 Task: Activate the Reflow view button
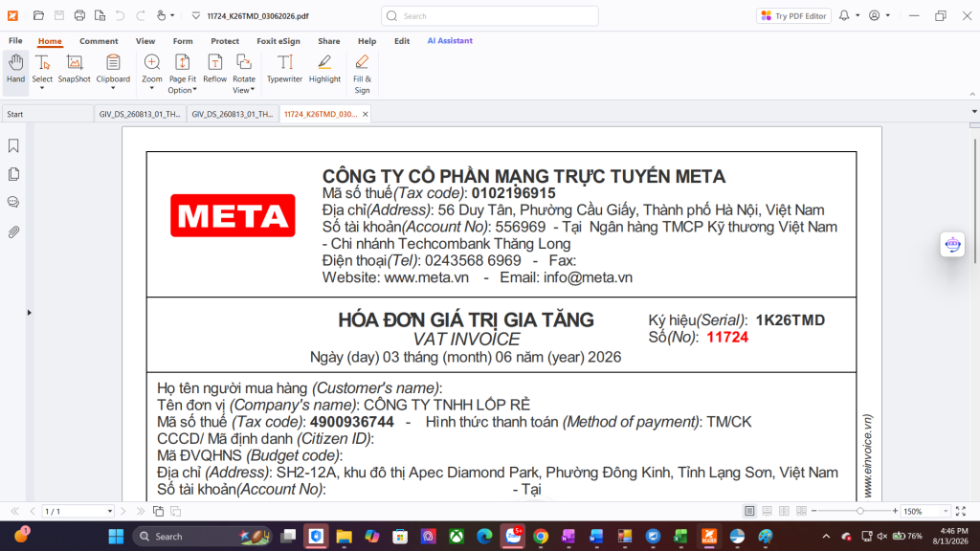(215, 69)
